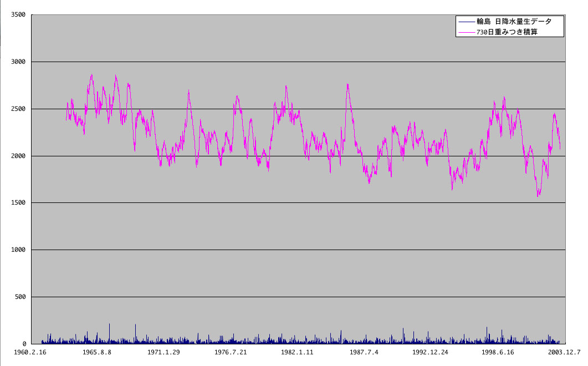
Task: Select the 1965.8.8 x-axis date label
Action: pyautogui.click(x=98, y=352)
